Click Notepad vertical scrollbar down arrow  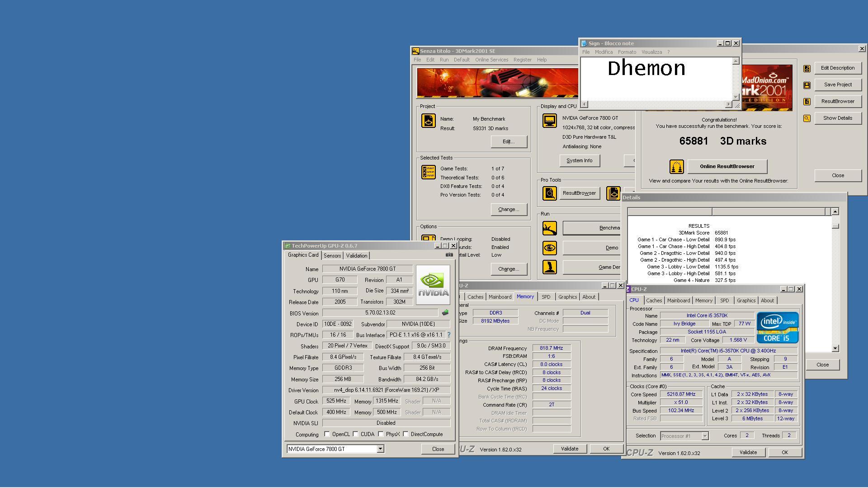(736, 97)
